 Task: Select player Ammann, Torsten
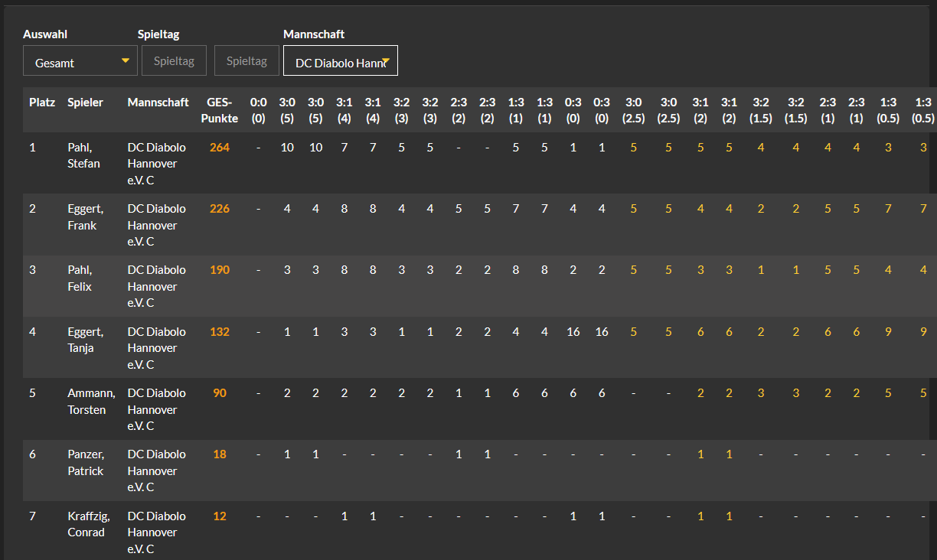91,401
